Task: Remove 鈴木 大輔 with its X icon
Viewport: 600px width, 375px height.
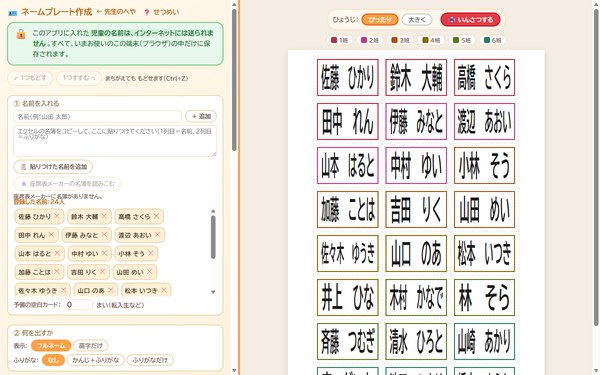Action: click(104, 216)
